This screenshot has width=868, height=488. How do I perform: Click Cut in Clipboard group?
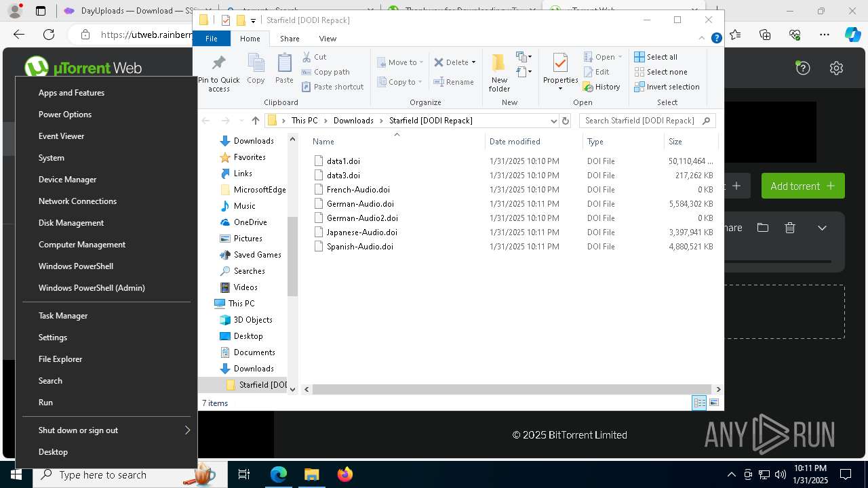tap(314, 57)
